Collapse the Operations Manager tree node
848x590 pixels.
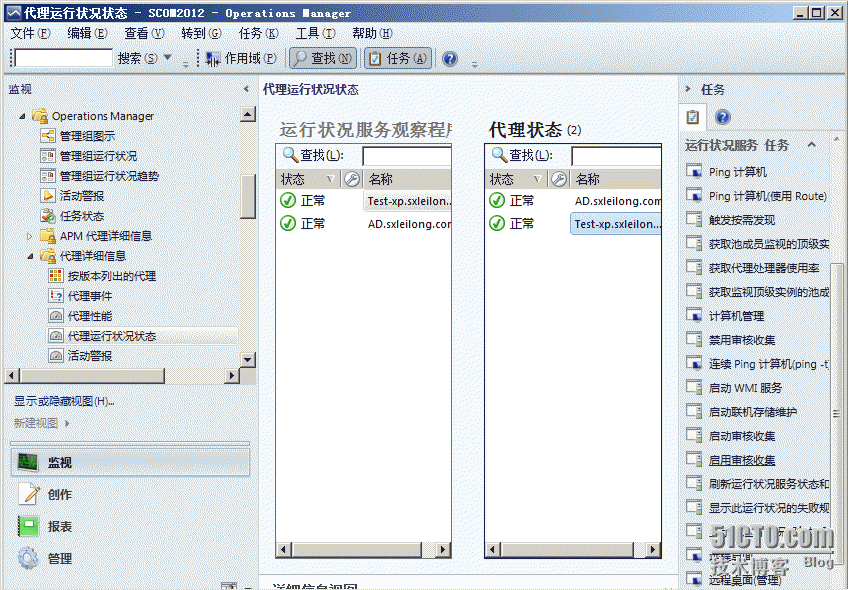point(22,116)
